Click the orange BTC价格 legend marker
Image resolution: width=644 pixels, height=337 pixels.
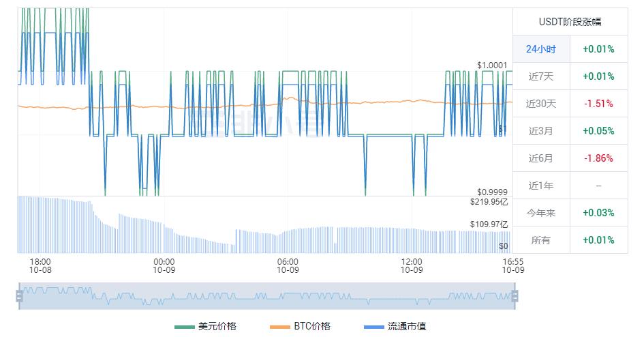(x=279, y=327)
